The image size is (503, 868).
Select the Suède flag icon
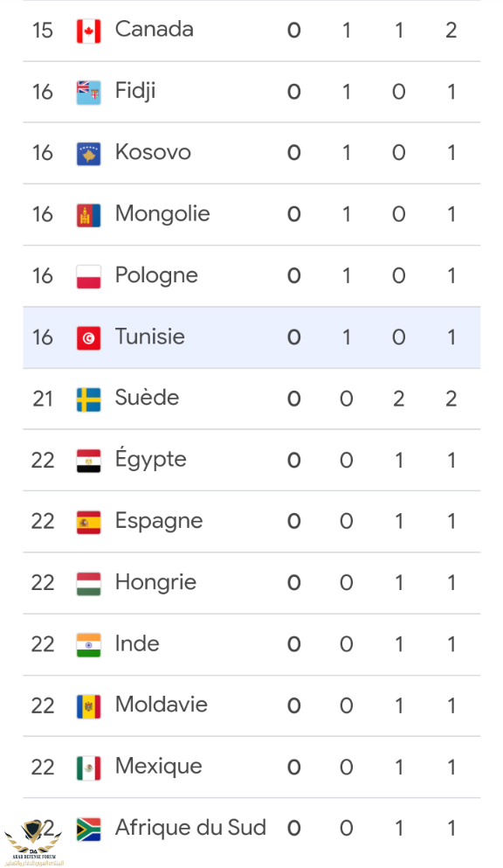click(x=88, y=399)
